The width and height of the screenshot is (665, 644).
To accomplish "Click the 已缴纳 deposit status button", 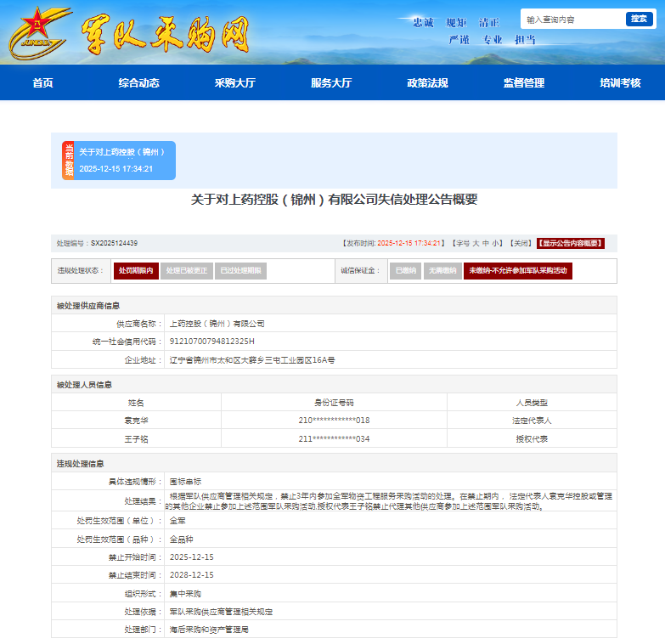I will click(x=406, y=271).
